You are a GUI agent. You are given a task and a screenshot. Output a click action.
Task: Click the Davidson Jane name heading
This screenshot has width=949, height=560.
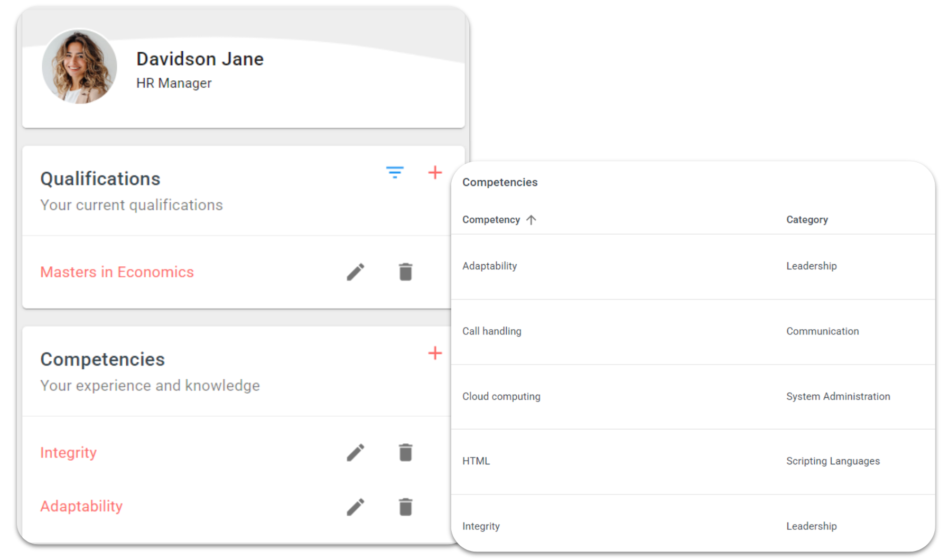tap(200, 59)
